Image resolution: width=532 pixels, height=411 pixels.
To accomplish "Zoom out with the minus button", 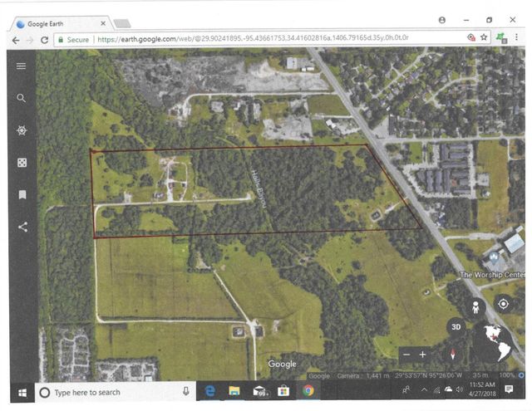I will (406, 355).
